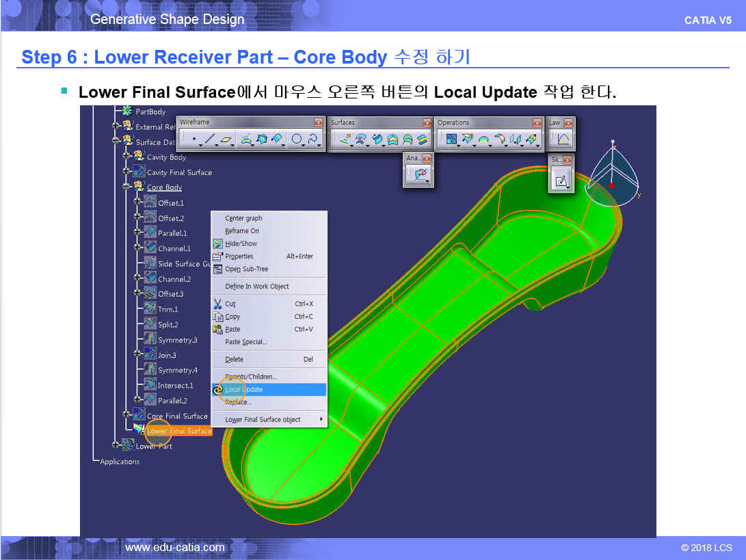Select Properties in the context menu
The height and width of the screenshot is (560, 746).
[239, 256]
